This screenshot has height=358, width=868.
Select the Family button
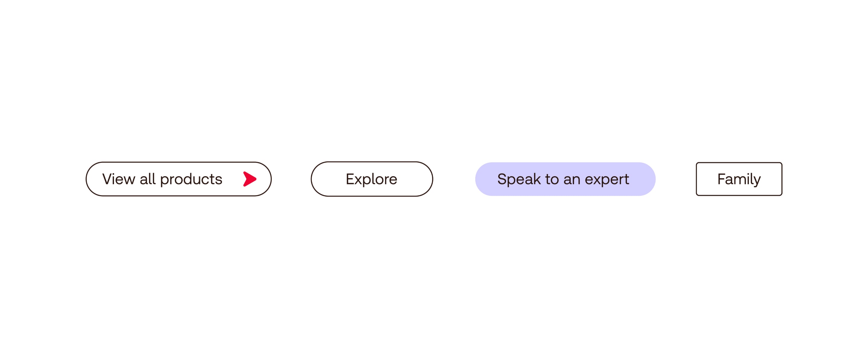(739, 179)
